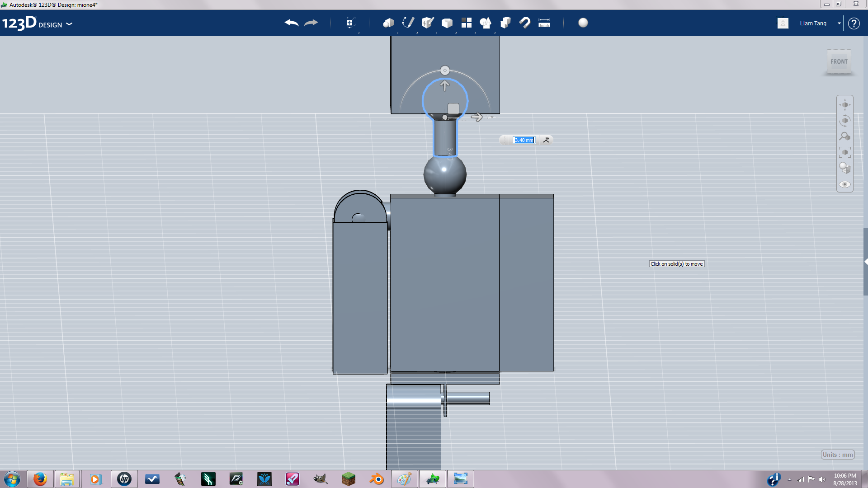Open Windows Explorer from the taskbar

67,479
